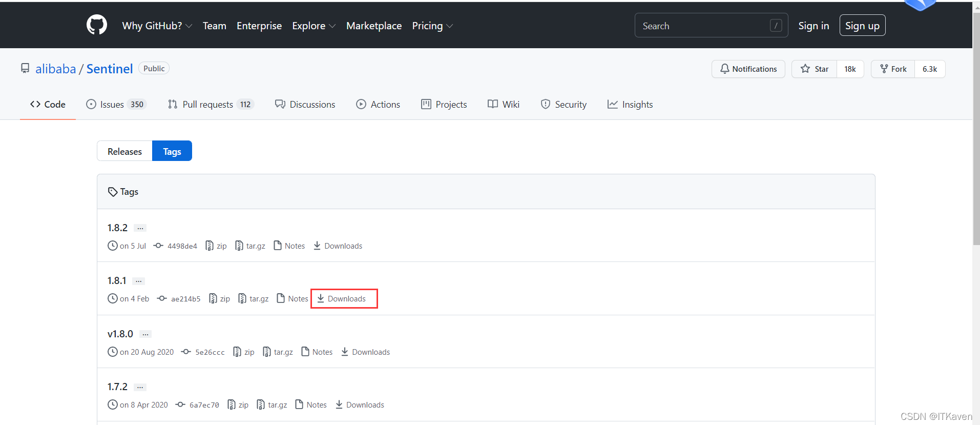Fork the Sentinel repository

point(893,69)
